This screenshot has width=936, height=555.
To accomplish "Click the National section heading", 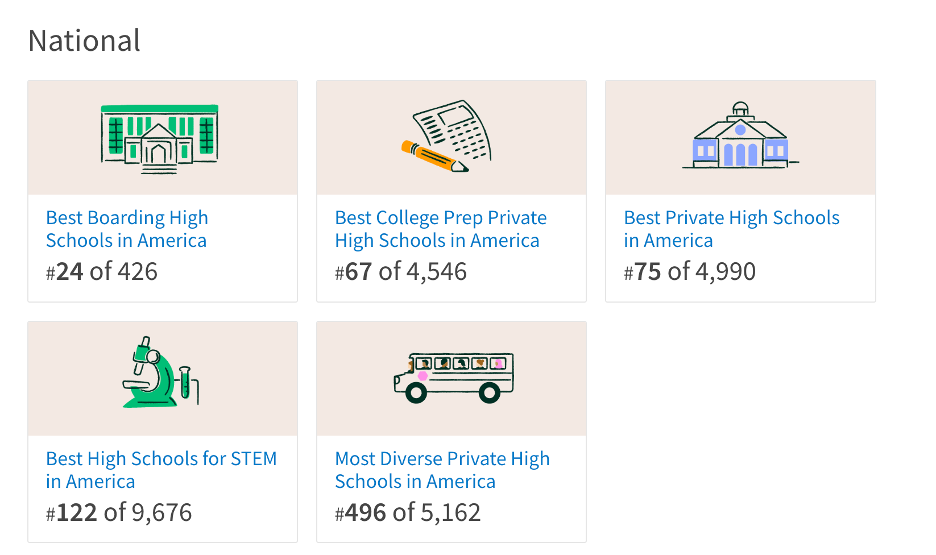I will click(x=84, y=41).
